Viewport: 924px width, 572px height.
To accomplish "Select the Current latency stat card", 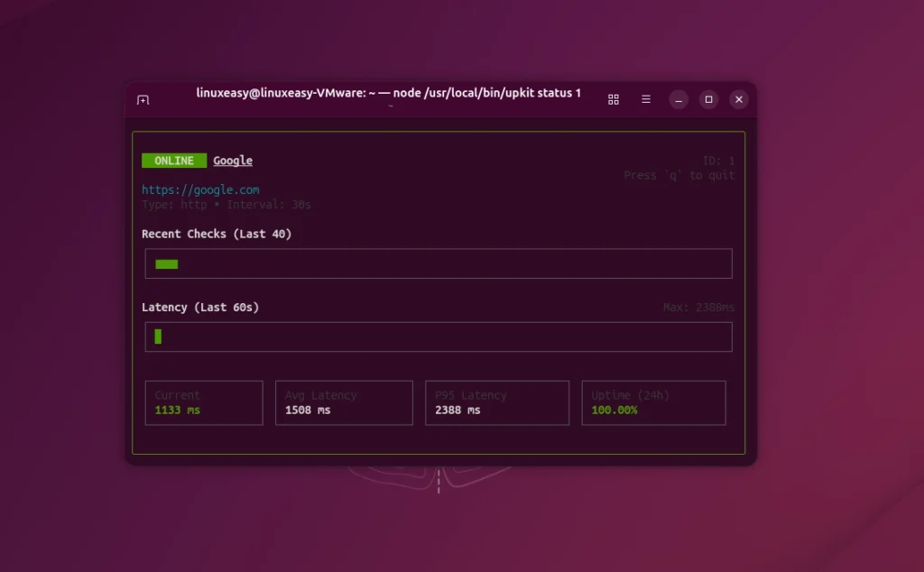I will click(x=203, y=402).
